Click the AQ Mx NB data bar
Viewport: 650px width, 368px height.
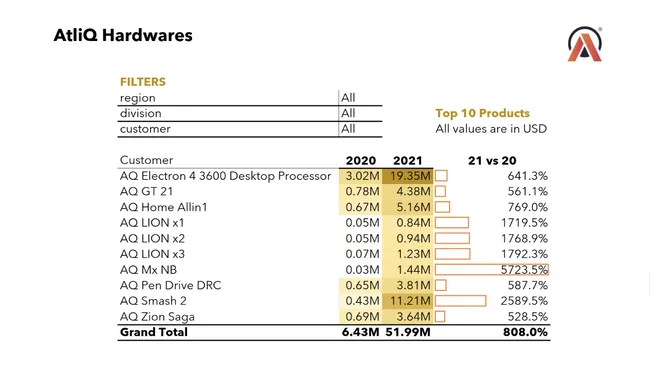point(492,270)
